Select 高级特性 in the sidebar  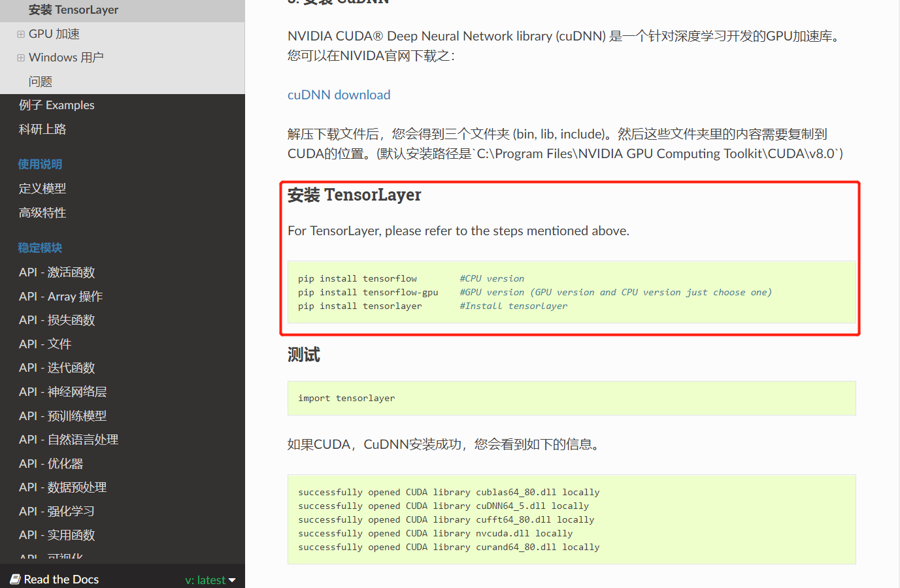(42, 212)
